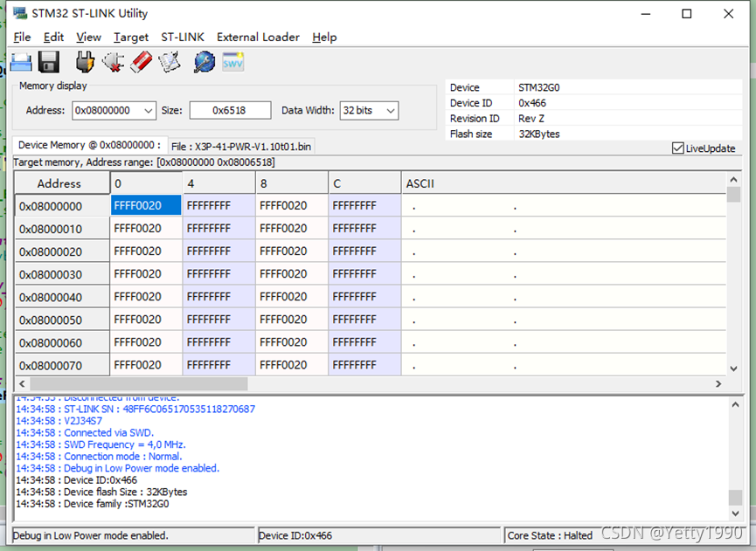Image resolution: width=756 pixels, height=551 pixels.
Task: Click memory grid scroll up arrow
Action: pos(733,180)
